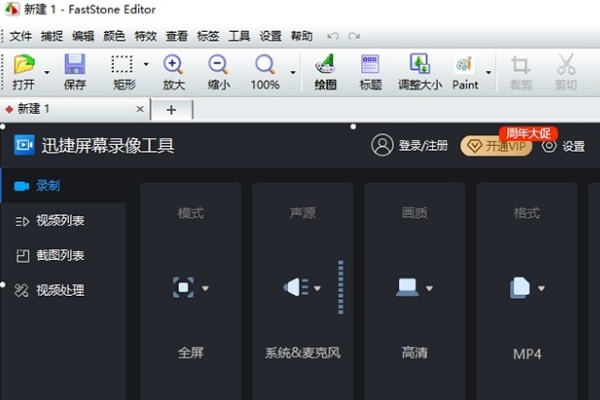This screenshot has width=600, height=400.
Task: Open the 文件 menu
Action: click(x=20, y=36)
